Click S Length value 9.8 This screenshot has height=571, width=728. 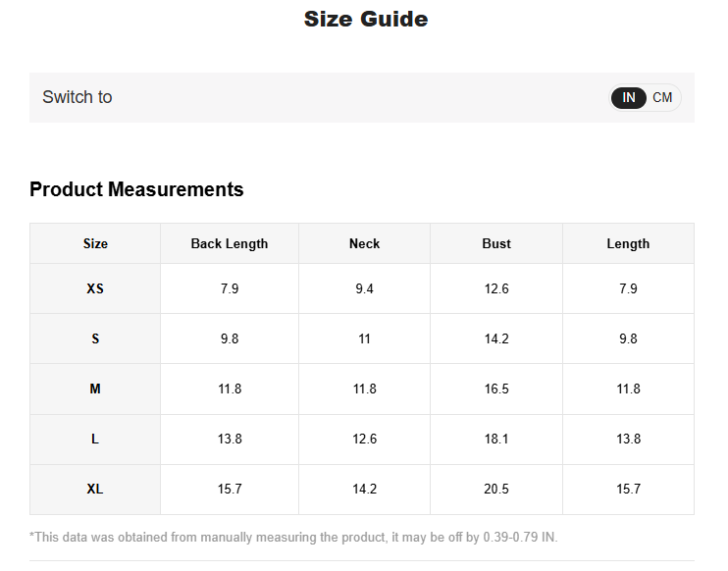coord(628,338)
